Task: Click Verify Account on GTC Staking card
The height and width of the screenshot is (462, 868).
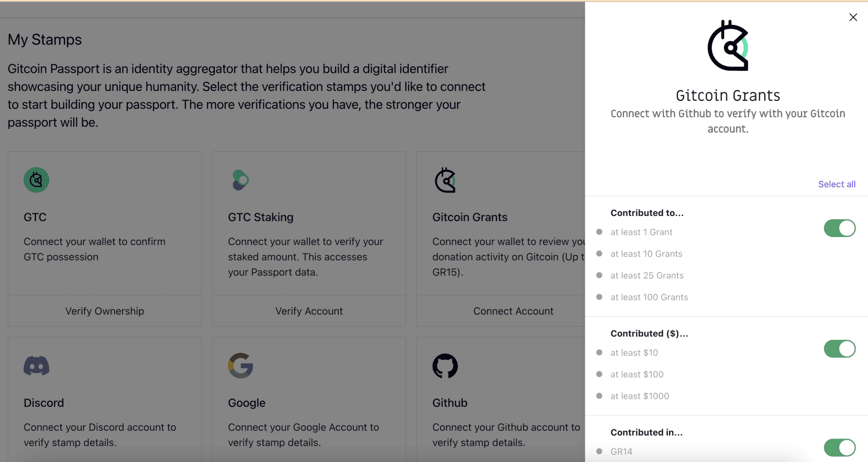Action: point(309,311)
